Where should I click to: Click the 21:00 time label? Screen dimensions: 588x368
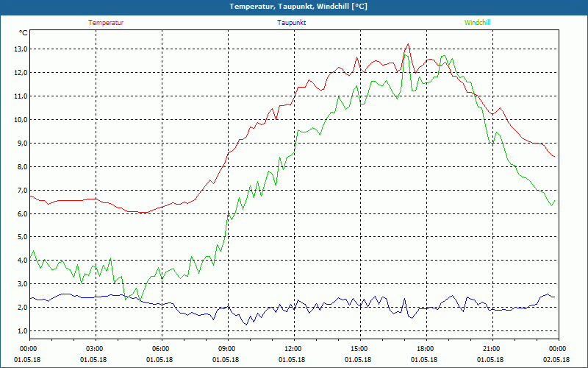(x=490, y=348)
